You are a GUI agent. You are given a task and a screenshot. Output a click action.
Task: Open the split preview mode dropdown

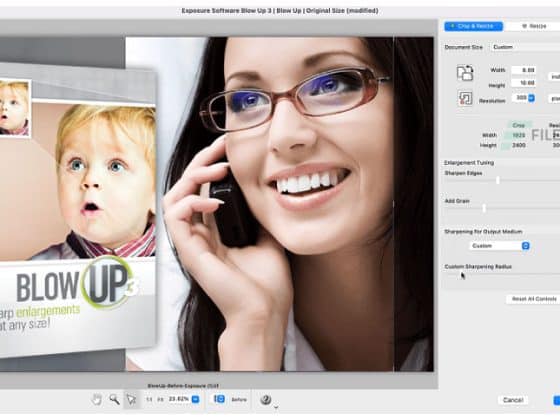coord(219,399)
